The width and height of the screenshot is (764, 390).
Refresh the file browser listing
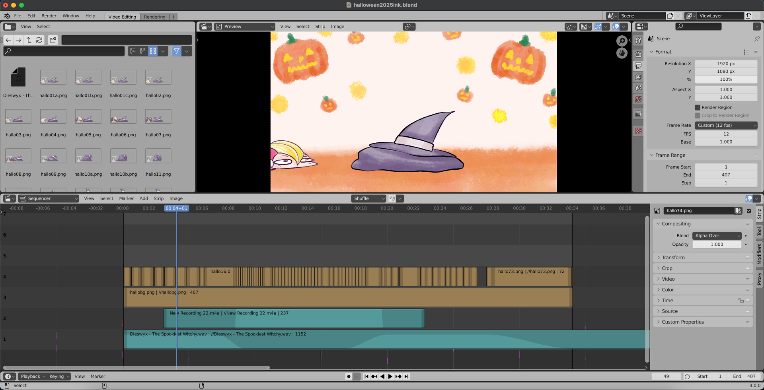(39, 40)
